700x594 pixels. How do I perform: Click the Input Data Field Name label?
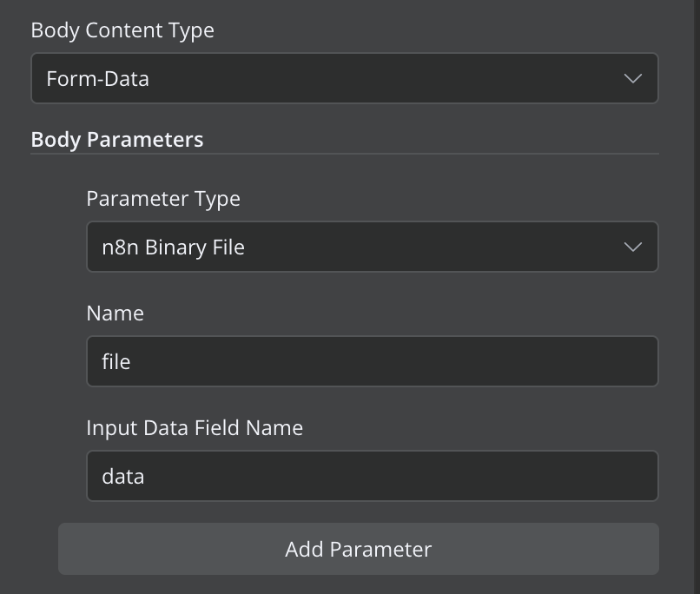click(x=195, y=428)
